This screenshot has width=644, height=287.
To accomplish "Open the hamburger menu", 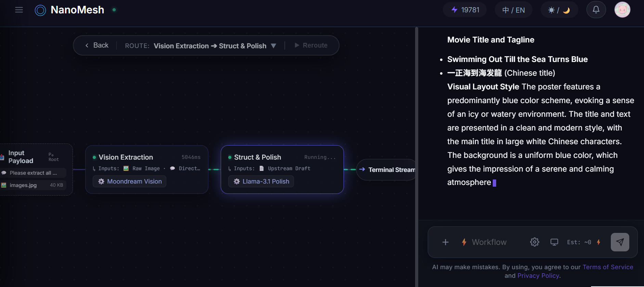I will 19,10.
